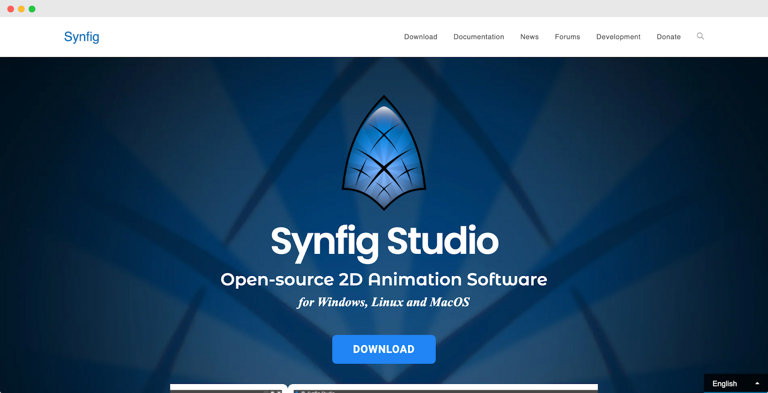Click the Synfig Studio arch logo
The image size is (768, 393).
click(x=384, y=152)
